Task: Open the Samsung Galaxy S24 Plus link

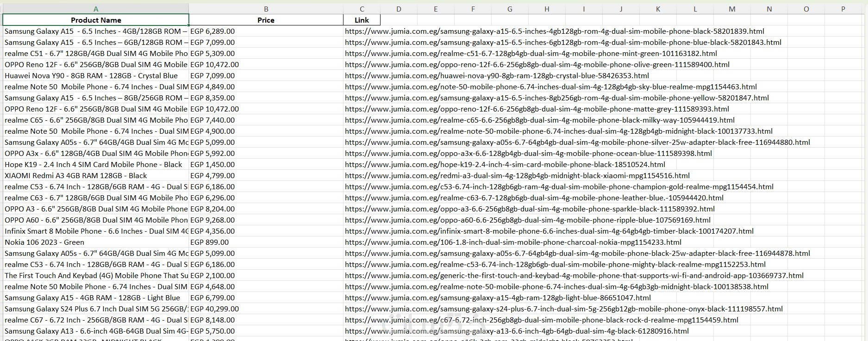Action: [x=564, y=309]
